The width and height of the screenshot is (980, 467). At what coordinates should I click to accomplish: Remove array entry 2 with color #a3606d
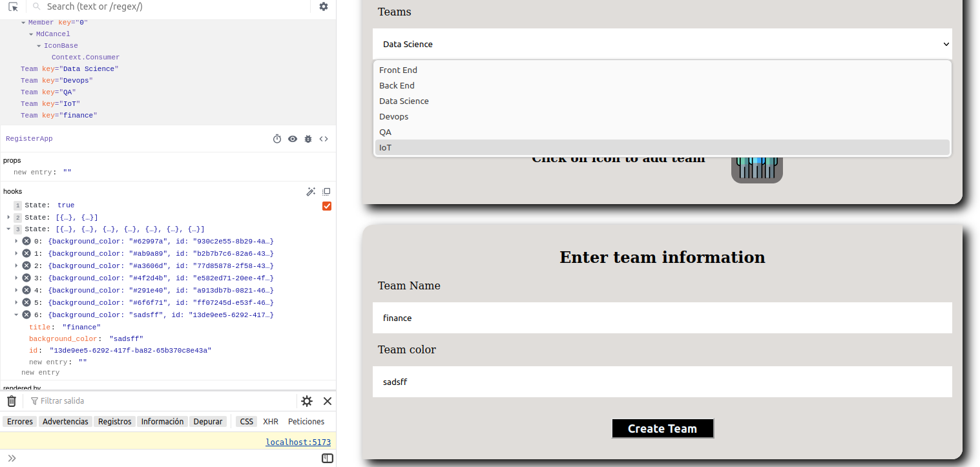click(26, 265)
